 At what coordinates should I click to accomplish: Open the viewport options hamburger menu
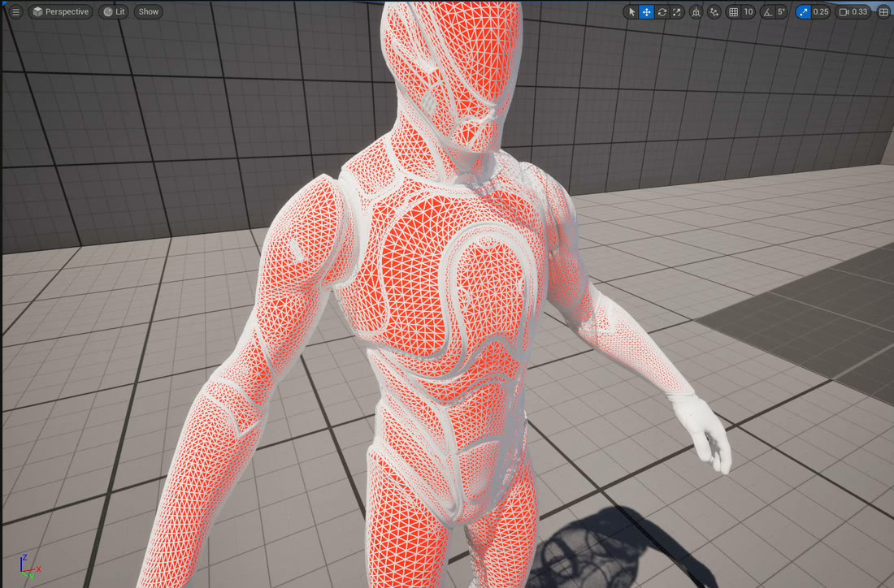[x=15, y=11]
